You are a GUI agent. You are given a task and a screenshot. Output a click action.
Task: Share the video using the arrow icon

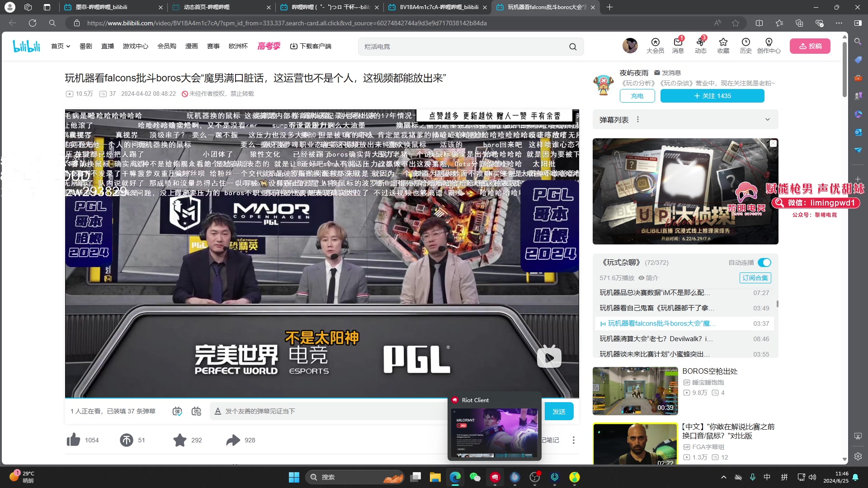click(x=232, y=440)
